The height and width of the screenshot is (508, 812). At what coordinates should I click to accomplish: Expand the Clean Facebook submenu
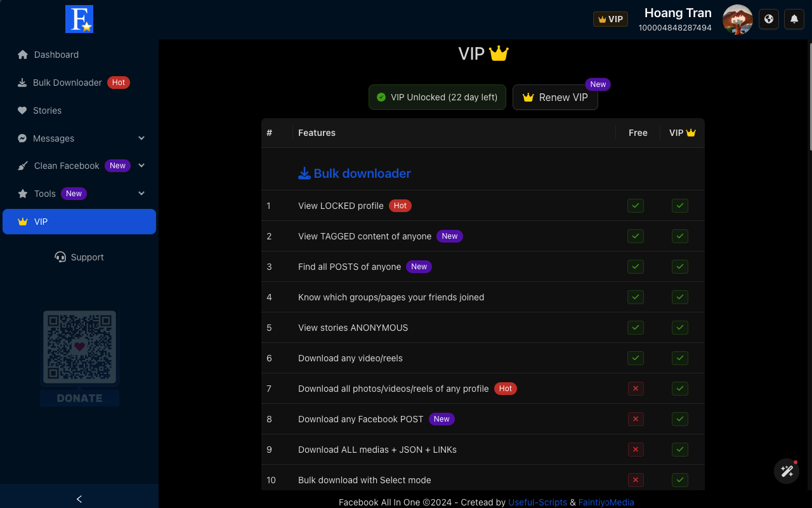point(141,166)
